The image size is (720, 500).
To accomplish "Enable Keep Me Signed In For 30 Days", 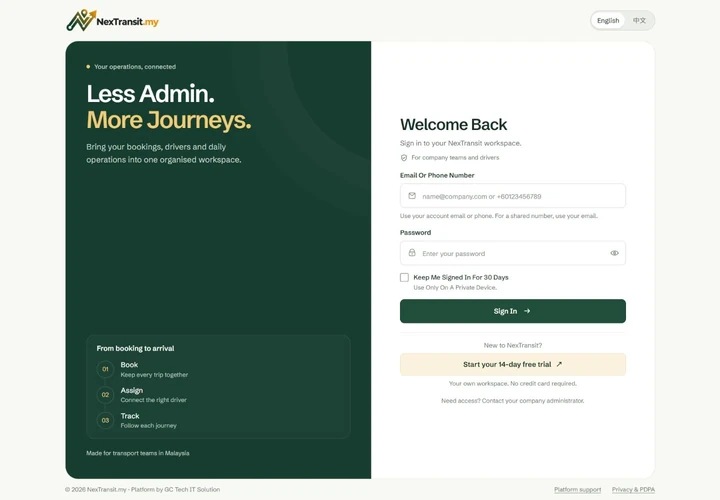I will point(404,277).
